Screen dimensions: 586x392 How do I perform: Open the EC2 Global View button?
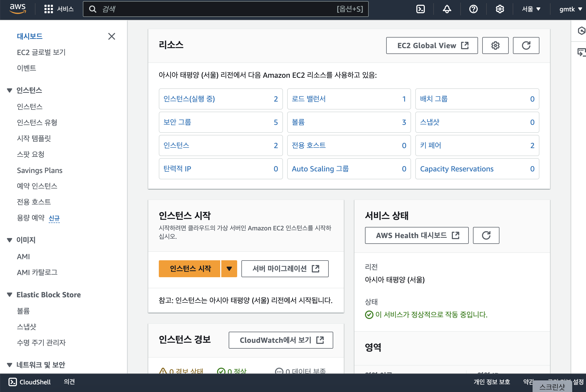pos(432,45)
